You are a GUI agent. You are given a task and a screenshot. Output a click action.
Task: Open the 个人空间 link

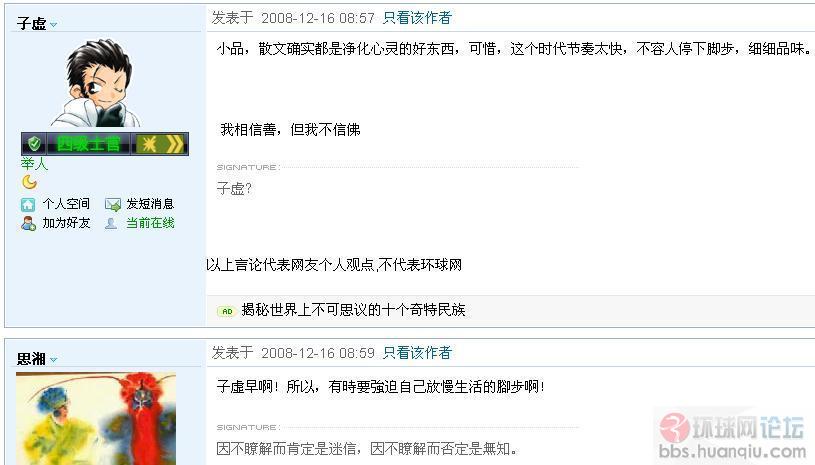coord(66,204)
